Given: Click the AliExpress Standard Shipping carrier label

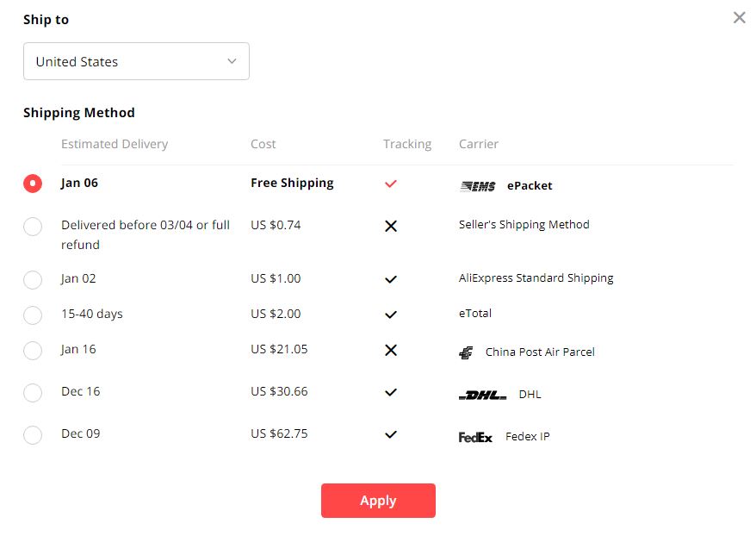Looking at the screenshot, I should (536, 278).
